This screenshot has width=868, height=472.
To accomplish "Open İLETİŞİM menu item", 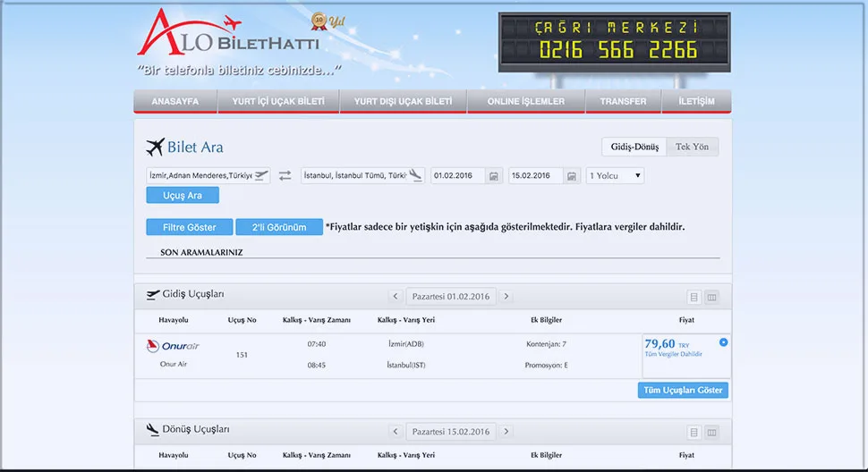I will click(696, 101).
